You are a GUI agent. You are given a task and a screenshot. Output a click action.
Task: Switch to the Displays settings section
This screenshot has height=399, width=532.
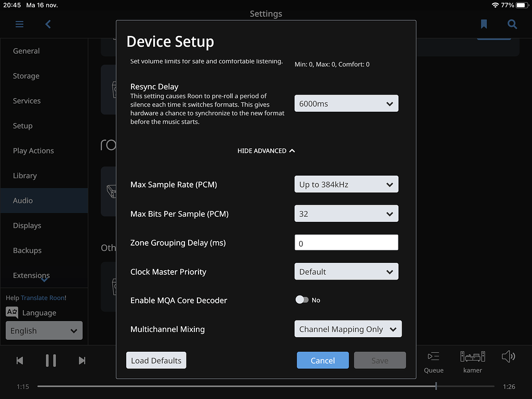coord(27,225)
